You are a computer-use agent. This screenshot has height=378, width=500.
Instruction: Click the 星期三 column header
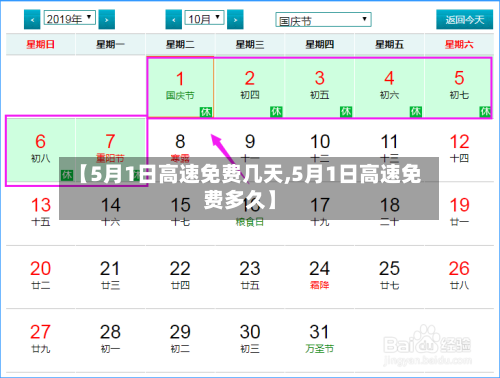pos(250,44)
